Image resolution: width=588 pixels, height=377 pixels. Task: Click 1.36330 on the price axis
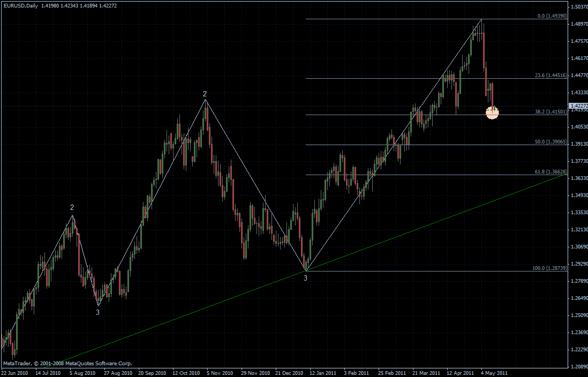(x=579, y=178)
